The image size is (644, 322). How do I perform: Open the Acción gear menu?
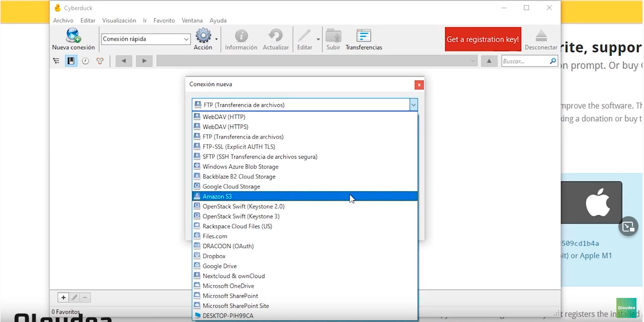click(x=203, y=36)
